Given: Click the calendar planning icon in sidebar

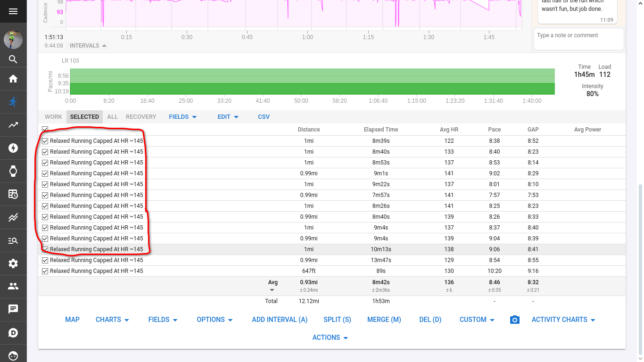Looking at the screenshot, I should (x=13, y=194).
